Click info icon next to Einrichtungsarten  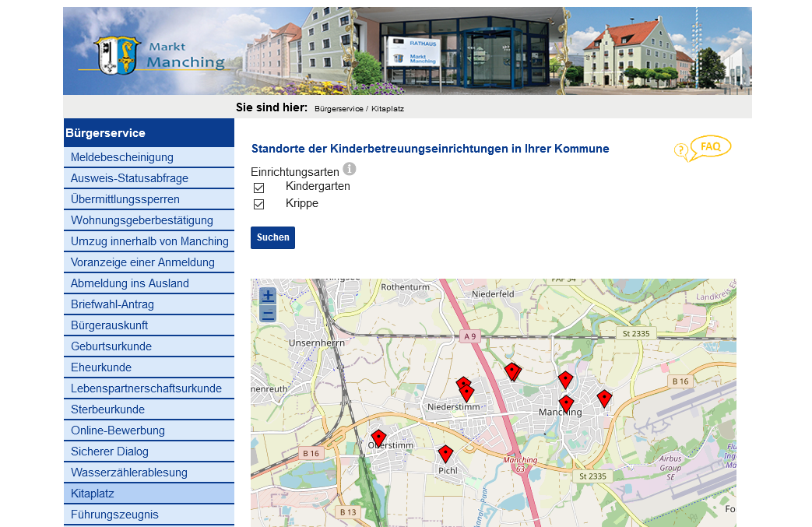[x=350, y=169]
